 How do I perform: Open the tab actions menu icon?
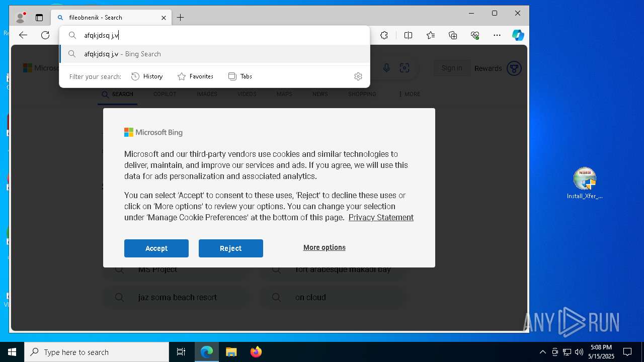tap(39, 18)
